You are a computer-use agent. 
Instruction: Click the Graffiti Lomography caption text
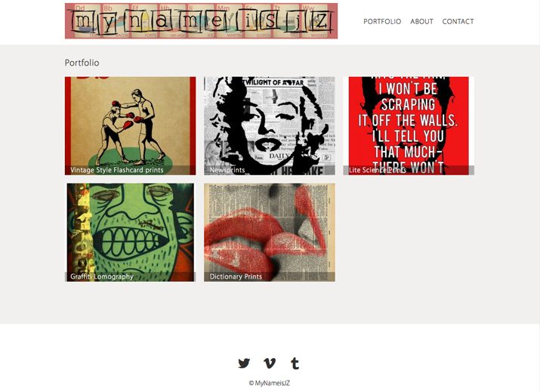click(102, 276)
